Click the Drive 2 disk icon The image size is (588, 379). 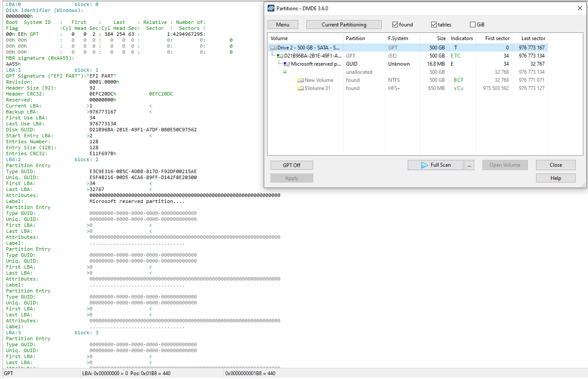tap(273, 48)
